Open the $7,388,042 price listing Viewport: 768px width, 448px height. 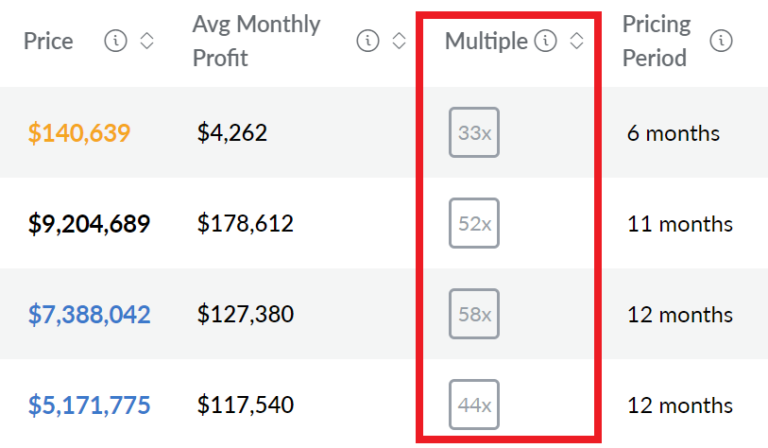click(x=89, y=315)
